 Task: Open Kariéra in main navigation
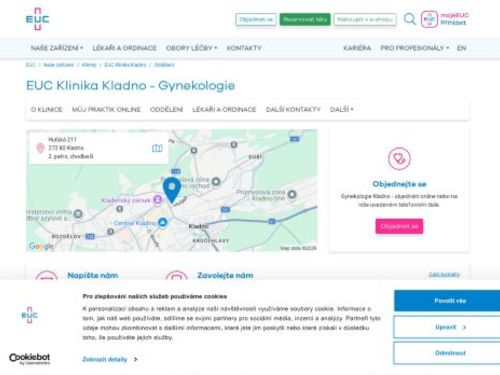[357, 48]
